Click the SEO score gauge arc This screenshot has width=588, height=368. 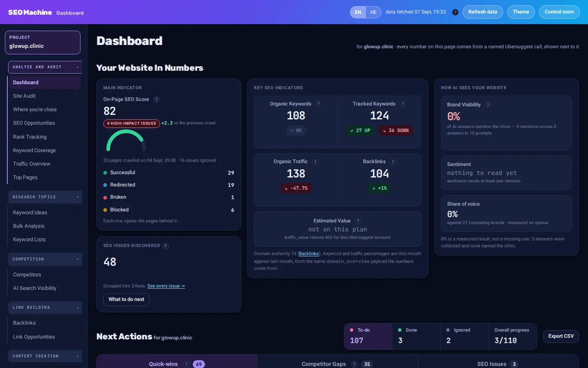[x=126, y=140]
